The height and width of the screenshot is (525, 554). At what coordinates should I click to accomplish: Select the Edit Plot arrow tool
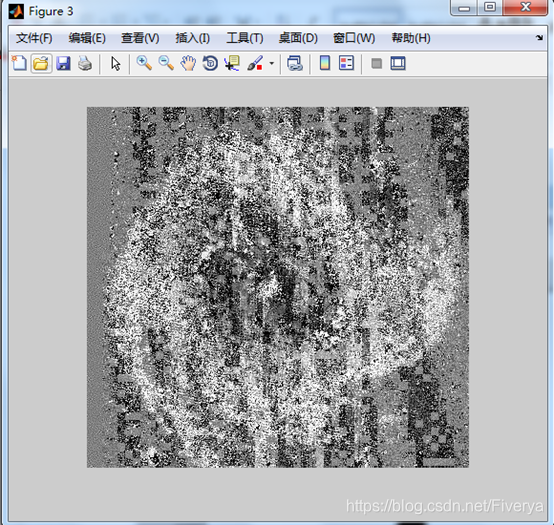pyautogui.click(x=116, y=64)
